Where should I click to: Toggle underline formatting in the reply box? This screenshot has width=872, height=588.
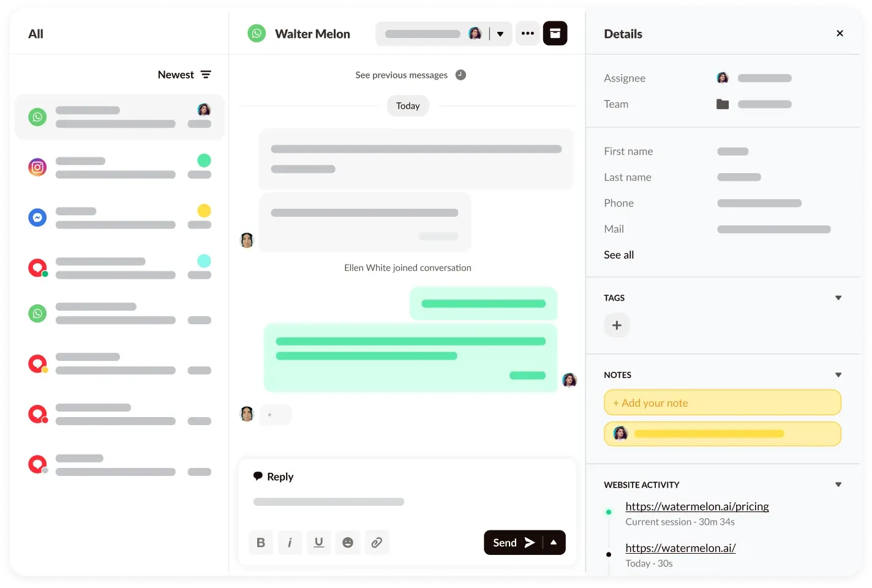(318, 542)
